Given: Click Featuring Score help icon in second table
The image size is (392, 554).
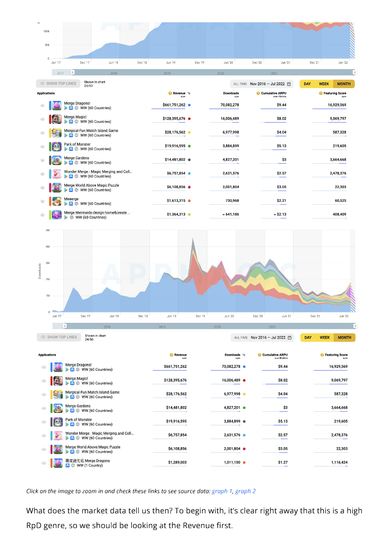Looking at the screenshot, I should 322,355.
